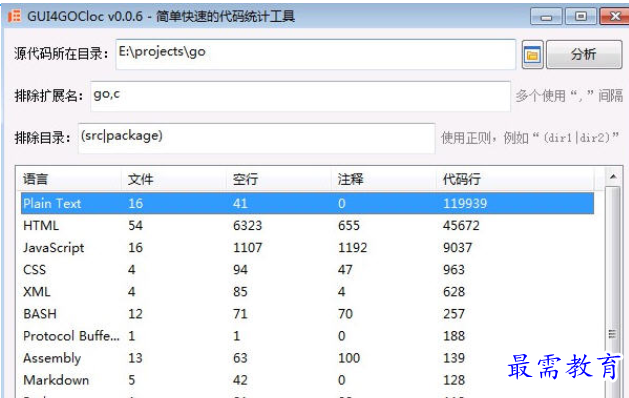This screenshot has width=629, height=398.
Task: Focus the source directory field E:\projects\go
Action: pyautogui.click(x=316, y=55)
